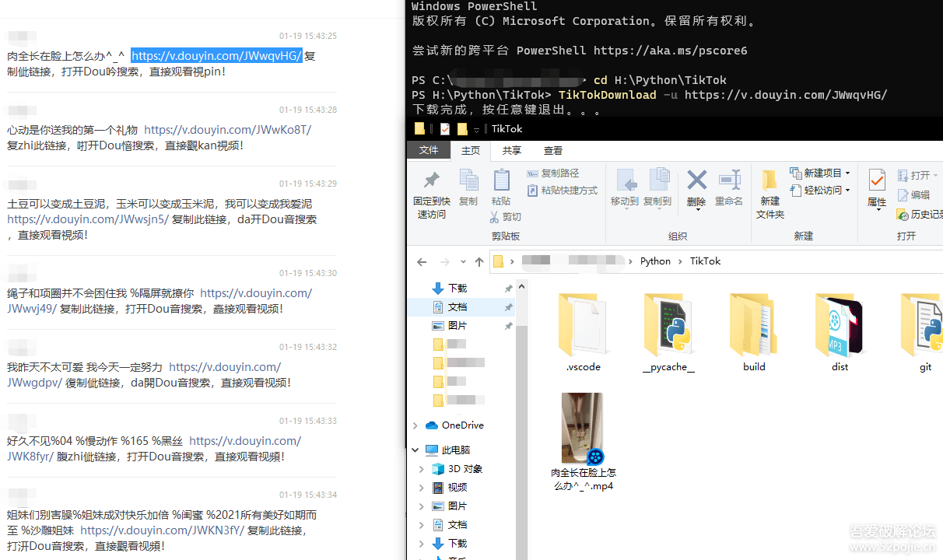This screenshot has width=943, height=560.
Task: Switch to the Home (主页) tab
Action: tap(471, 151)
